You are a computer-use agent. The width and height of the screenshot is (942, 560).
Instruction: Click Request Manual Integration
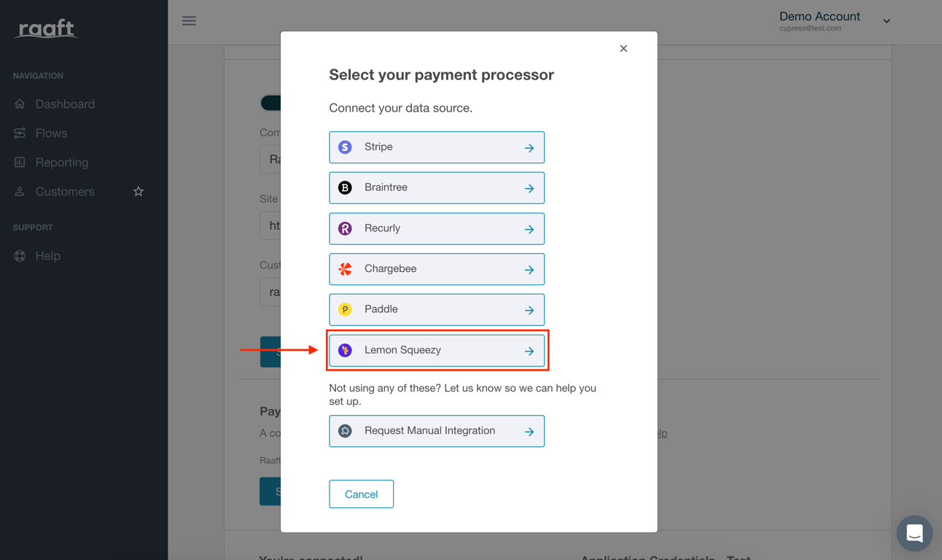pos(437,431)
